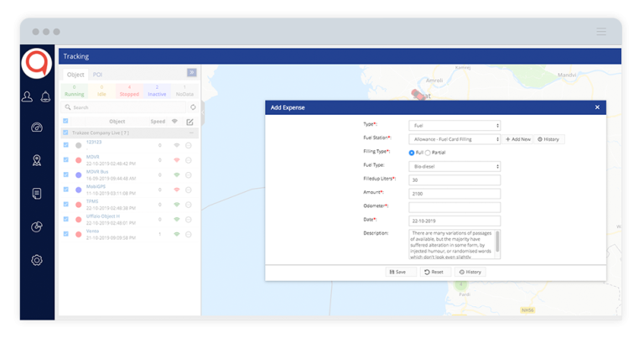Open the map location pin icon
The image size is (644, 338).
37,160
